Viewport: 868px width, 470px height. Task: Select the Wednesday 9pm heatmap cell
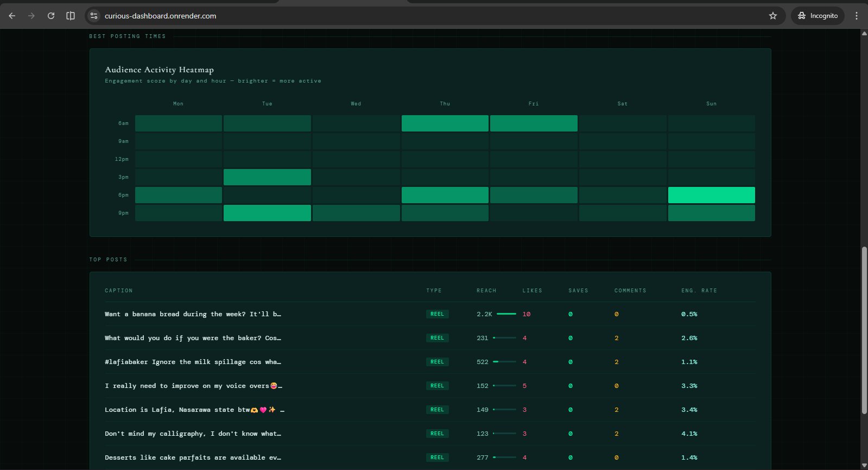coord(356,213)
